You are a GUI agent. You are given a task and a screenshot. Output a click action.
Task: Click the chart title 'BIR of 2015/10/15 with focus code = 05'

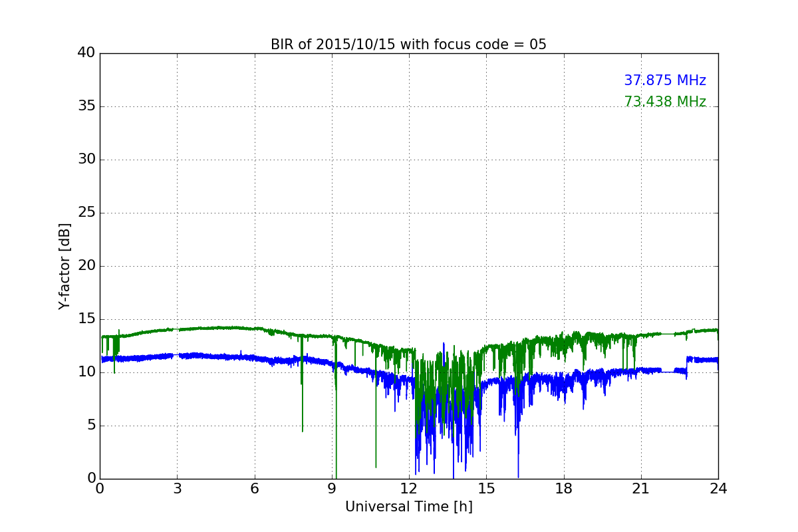(408, 45)
